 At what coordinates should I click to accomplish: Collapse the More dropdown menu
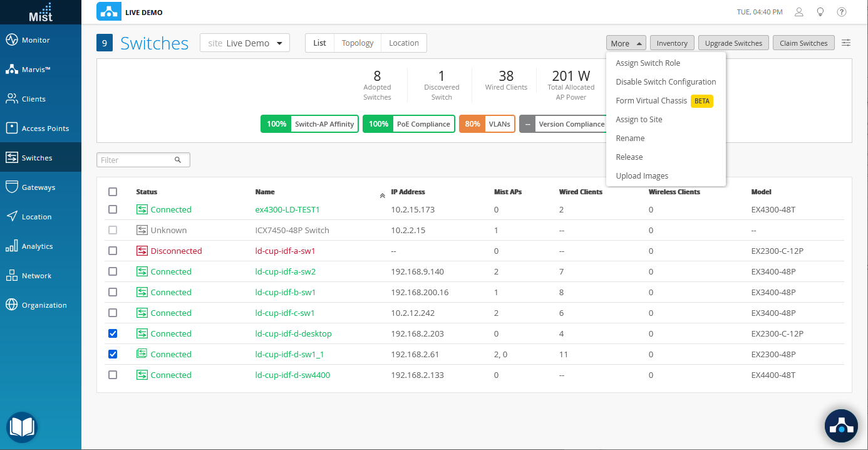tap(626, 43)
